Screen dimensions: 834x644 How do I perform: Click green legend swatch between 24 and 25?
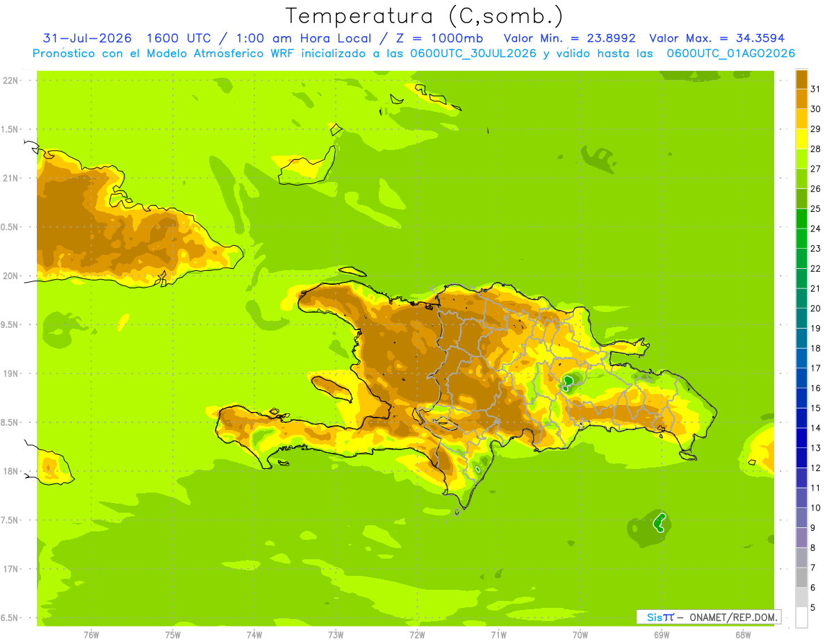tap(801, 218)
